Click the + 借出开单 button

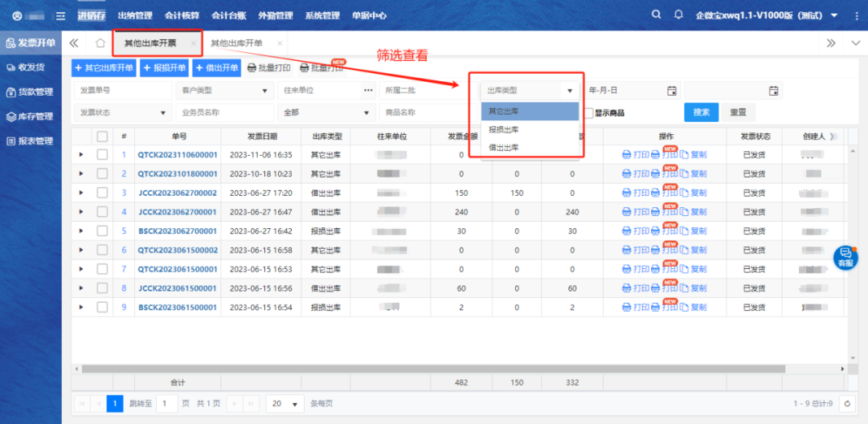217,68
